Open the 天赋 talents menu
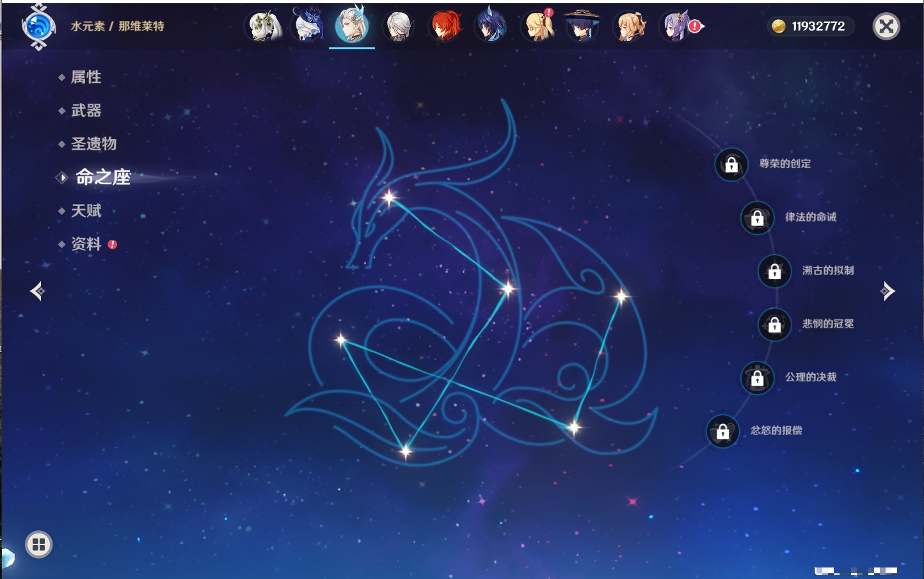924x579 pixels. pyautogui.click(x=86, y=211)
